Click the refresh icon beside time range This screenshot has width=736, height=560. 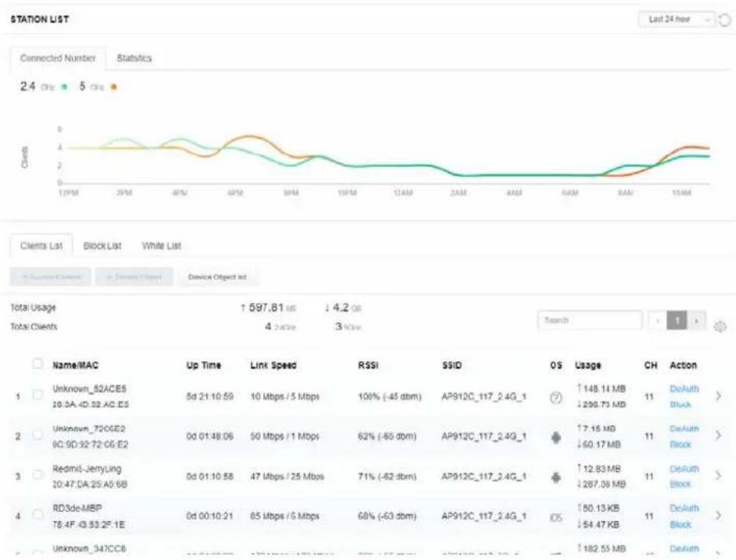pyautogui.click(x=725, y=20)
